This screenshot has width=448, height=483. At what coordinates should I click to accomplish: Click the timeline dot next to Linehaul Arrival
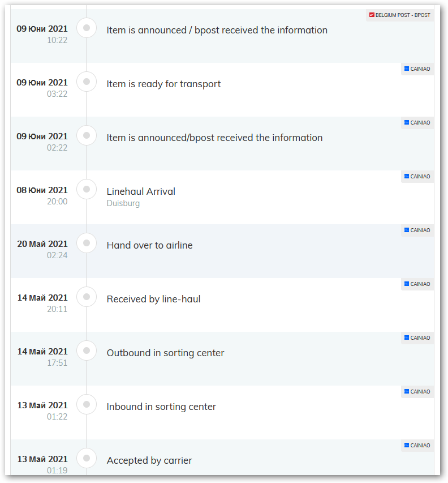point(87,189)
